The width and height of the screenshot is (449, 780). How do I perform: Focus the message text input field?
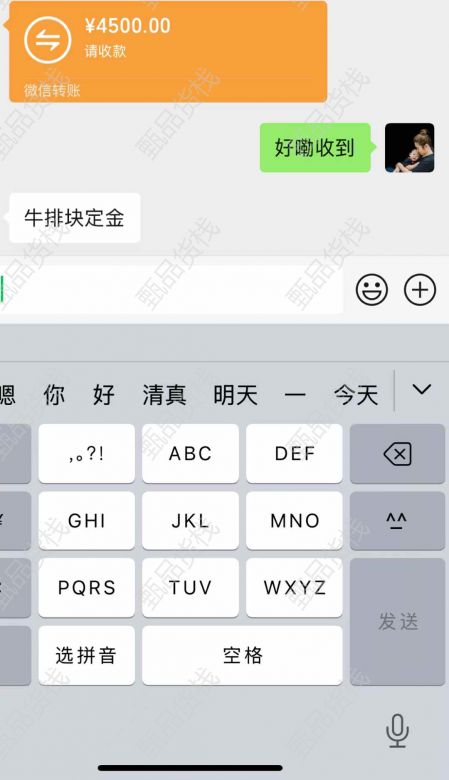click(171, 290)
